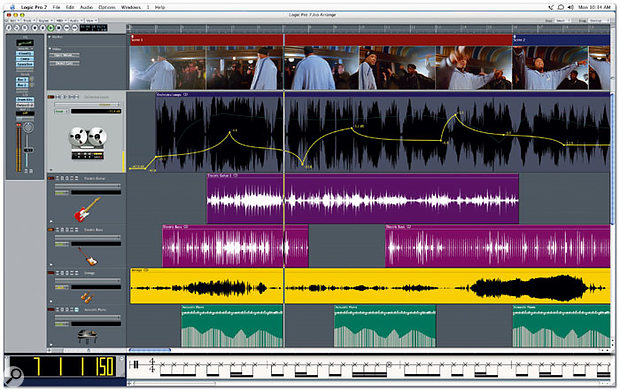Click the Bus 1 send level knob
Viewport: 620px width, 390px height.
32,79
